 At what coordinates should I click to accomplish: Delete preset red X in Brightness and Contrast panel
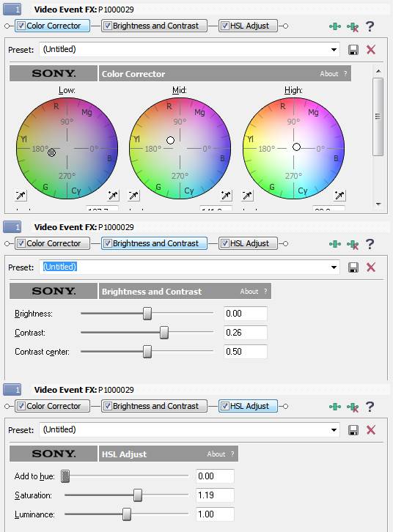pos(371,267)
